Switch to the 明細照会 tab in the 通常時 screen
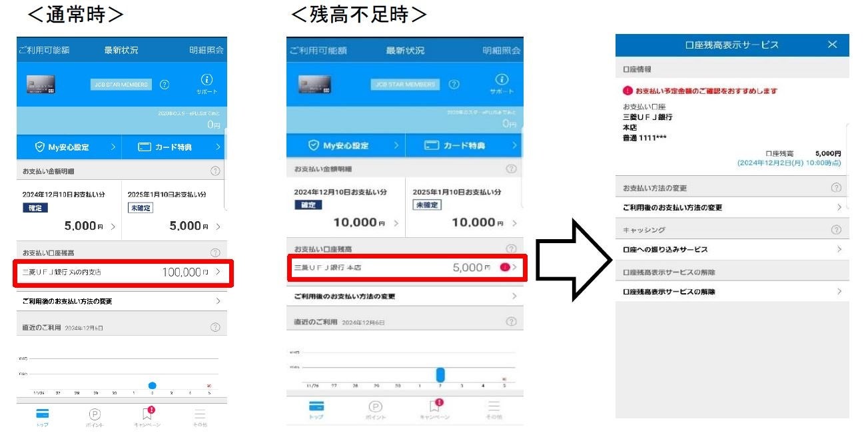The height and width of the screenshot is (437, 868). point(207,50)
